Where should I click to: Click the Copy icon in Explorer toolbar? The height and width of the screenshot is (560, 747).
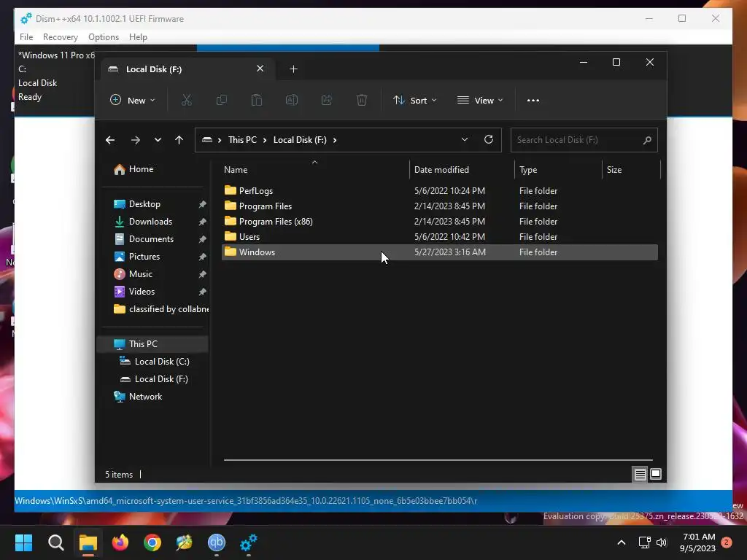point(222,100)
